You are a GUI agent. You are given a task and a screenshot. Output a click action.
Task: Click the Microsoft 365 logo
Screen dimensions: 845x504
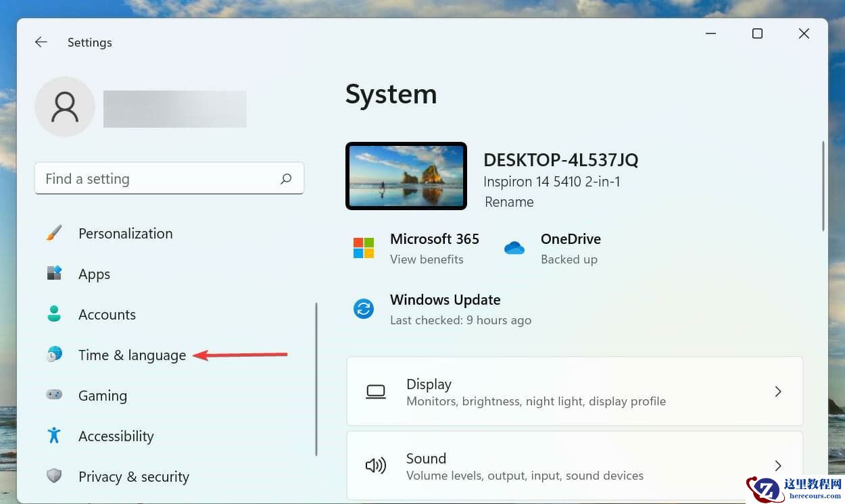[364, 248]
